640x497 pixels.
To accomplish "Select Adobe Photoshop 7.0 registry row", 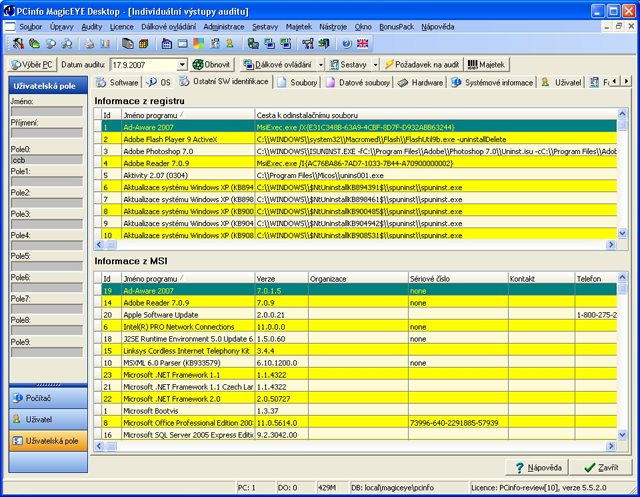I will pos(355,151).
